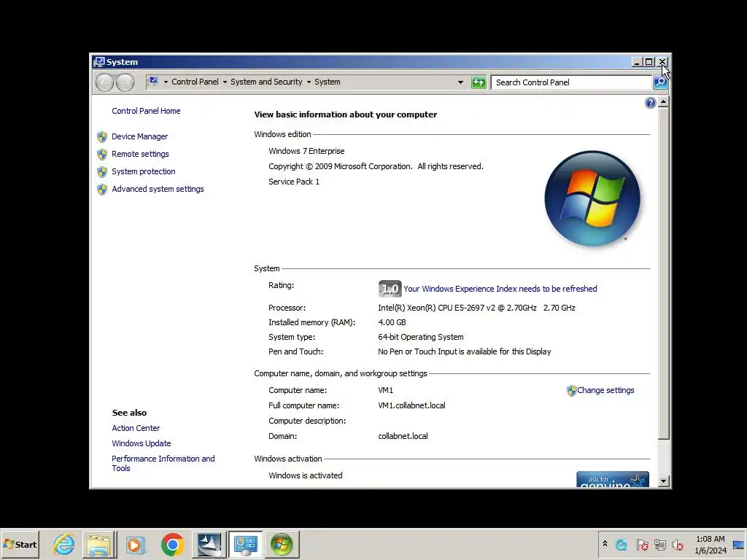747x560 pixels.
Task: Click the shield icon beside Remote settings
Action: click(x=102, y=155)
